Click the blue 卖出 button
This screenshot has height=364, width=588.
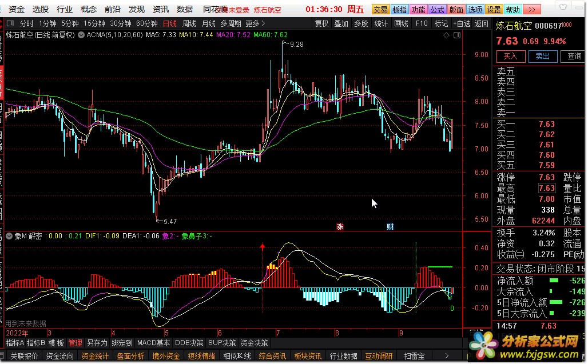543,56
